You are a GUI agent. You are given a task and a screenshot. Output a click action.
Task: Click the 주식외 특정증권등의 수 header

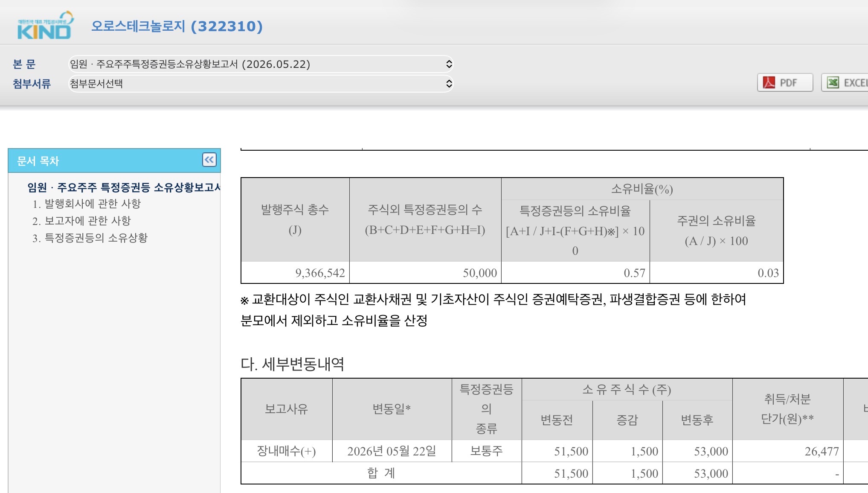(x=425, y=220)
